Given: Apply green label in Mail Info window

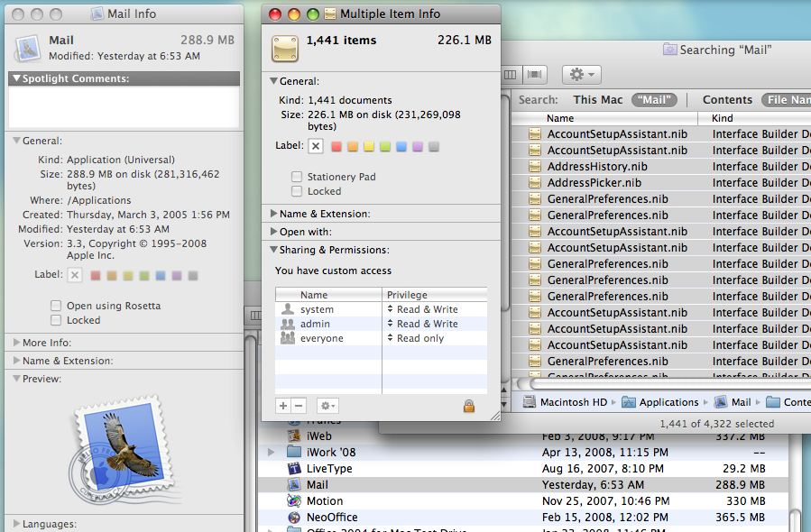Looking at the screenshot, I should (144, 276).
